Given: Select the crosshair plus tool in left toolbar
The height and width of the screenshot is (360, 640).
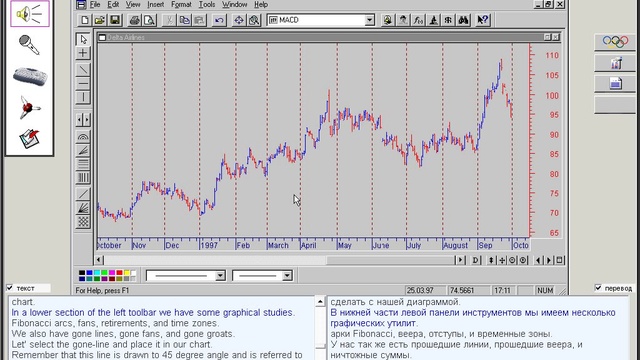Looking at the screenshot, I should pyautogui.click(x=83, y=53).
